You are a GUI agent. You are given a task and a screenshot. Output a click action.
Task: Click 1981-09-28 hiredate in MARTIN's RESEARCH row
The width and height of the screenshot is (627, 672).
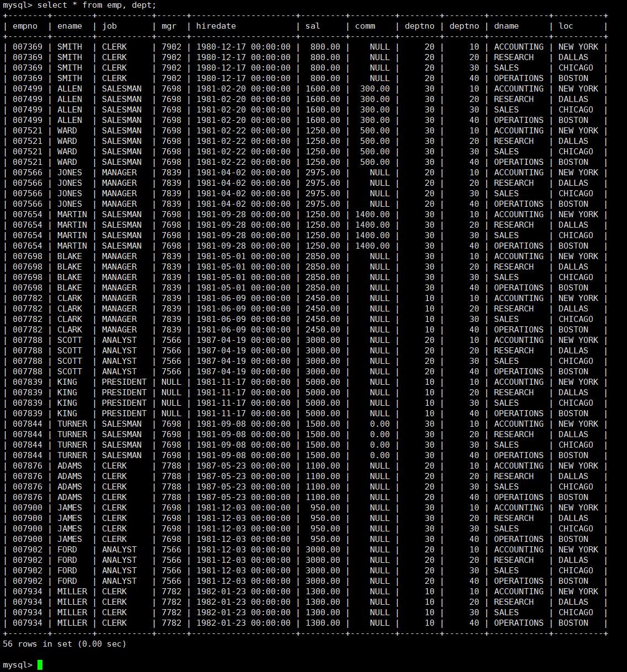243,225
